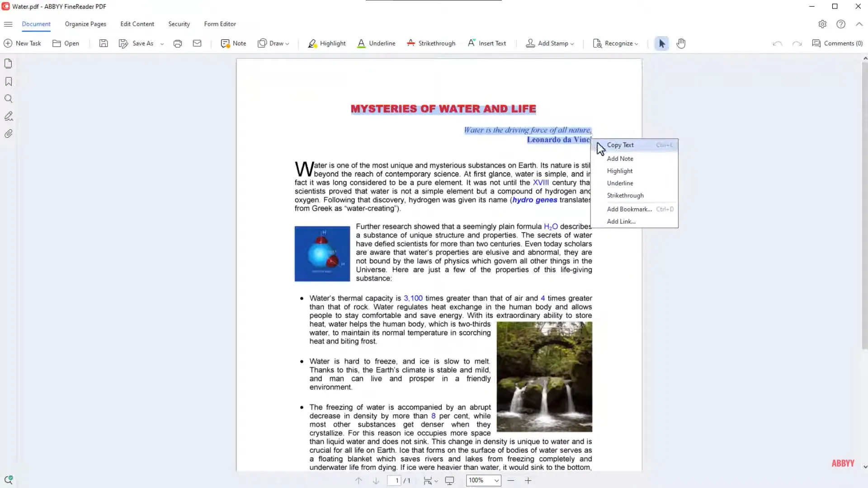
Task: Choose Copy Text from context menu
Action: point(620,145)
